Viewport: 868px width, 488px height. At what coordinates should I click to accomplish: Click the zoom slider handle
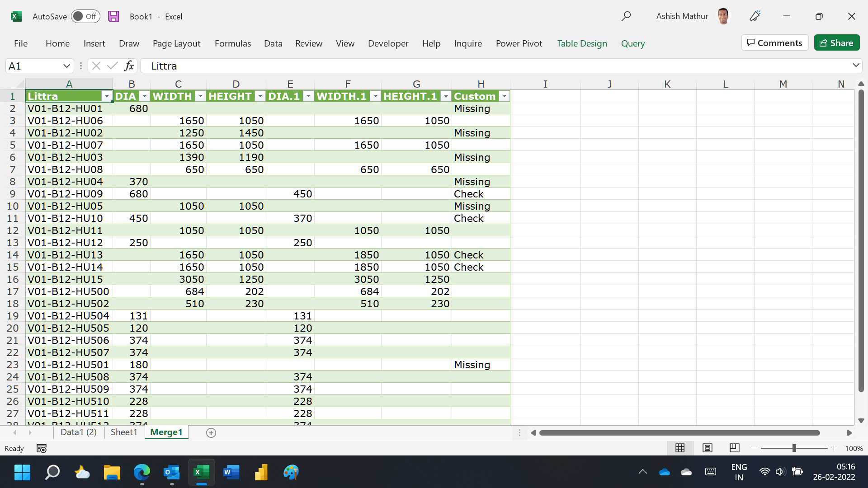[794, 448]
